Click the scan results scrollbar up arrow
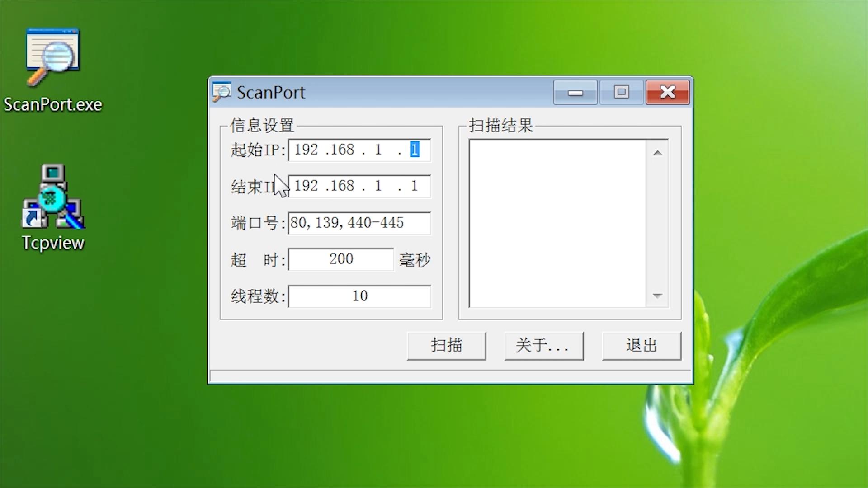The height and width of the screenshot is (488, 868). 657,153
